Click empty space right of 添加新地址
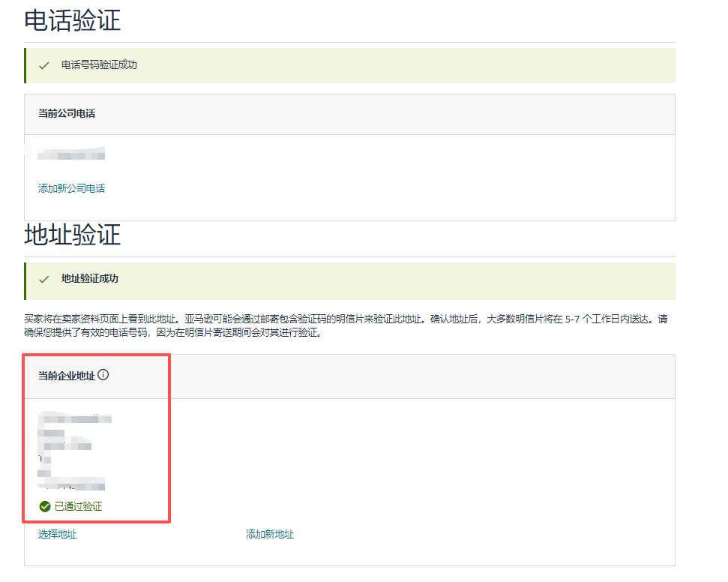The height and width of the screenshot is (582, 728). [x=480, y=535]
